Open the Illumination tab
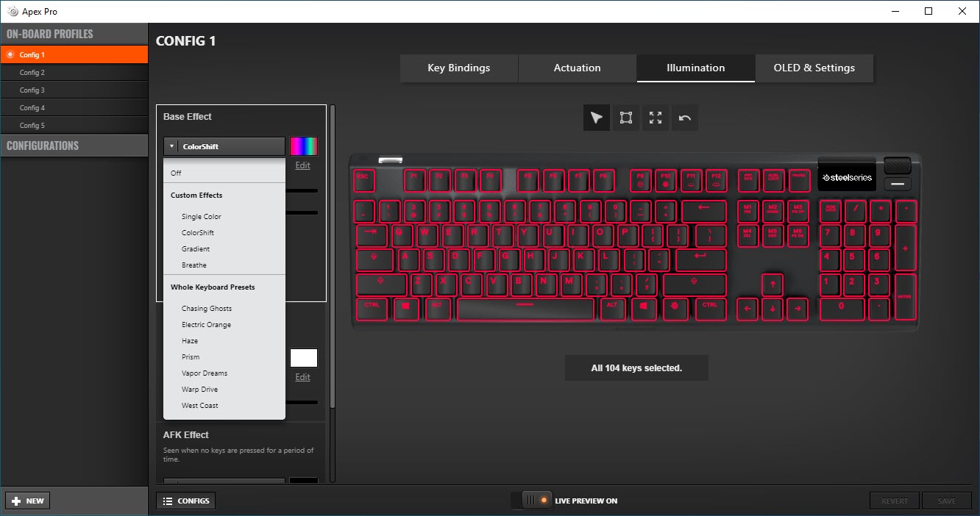980x516 pixels. (696, 68)
